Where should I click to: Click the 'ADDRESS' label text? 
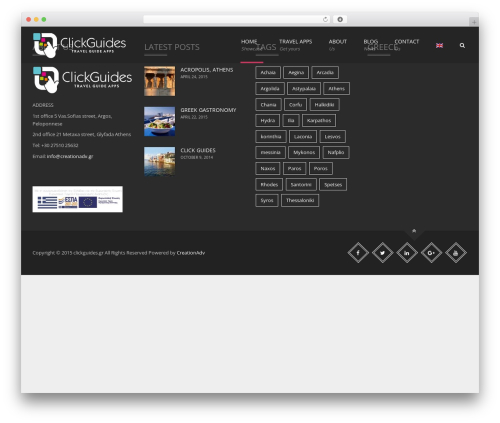(43, 105)
